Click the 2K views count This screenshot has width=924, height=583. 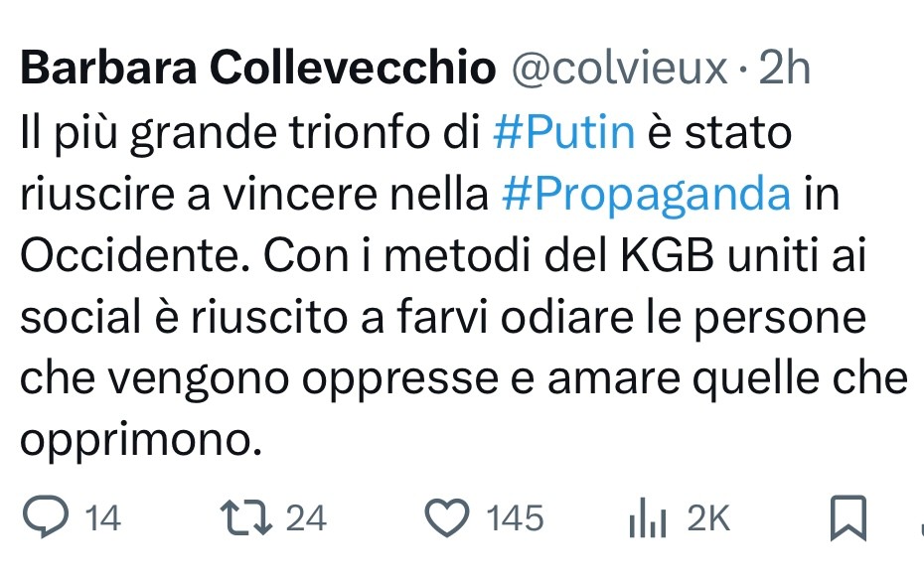click(707, 517)
